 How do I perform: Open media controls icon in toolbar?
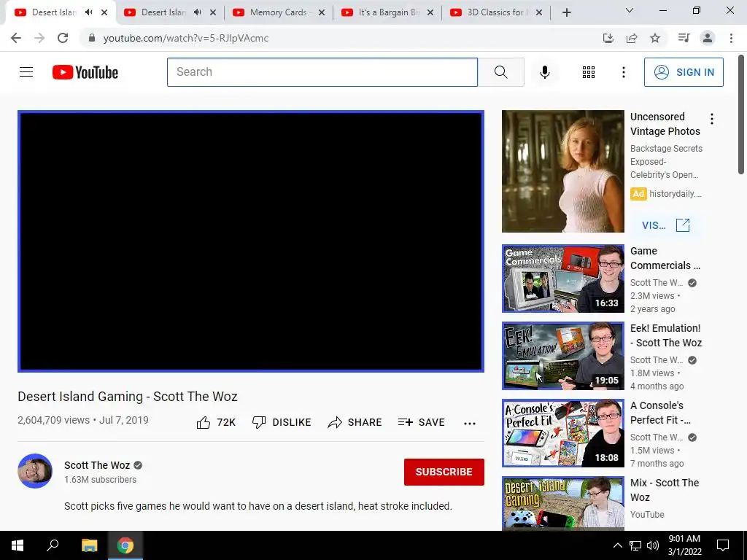[x=684, y=38]
